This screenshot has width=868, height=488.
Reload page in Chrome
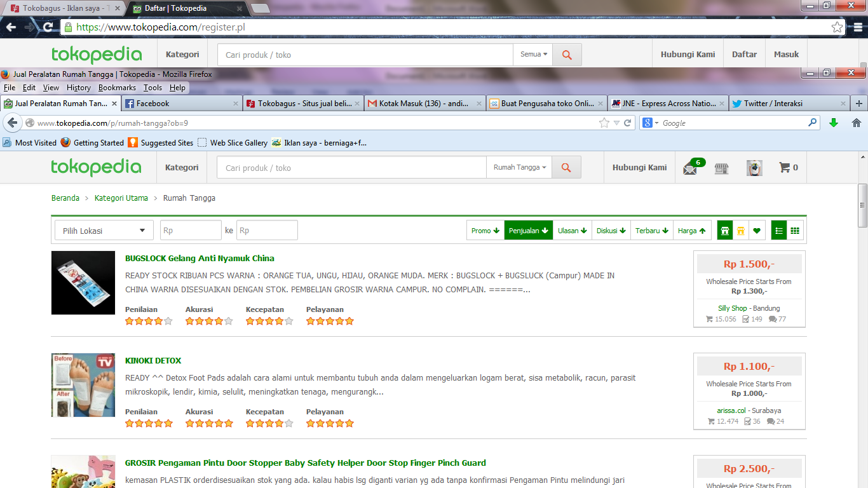(48, 27)
